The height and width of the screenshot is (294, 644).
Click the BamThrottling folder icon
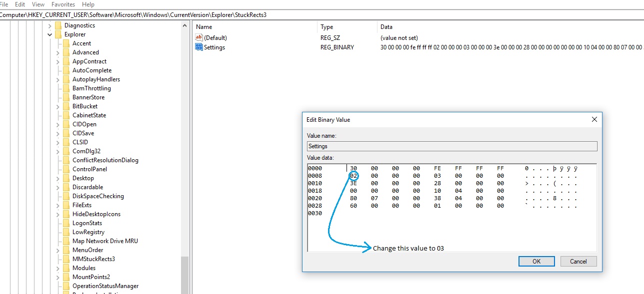click(x=66, y=88)
